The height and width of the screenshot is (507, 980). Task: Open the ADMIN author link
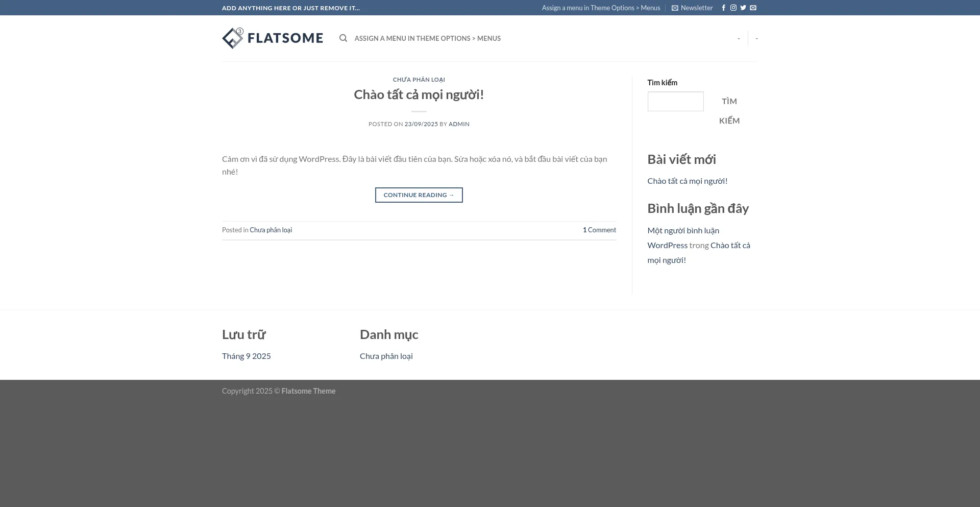pyautogui.click(x=459, y=124)
